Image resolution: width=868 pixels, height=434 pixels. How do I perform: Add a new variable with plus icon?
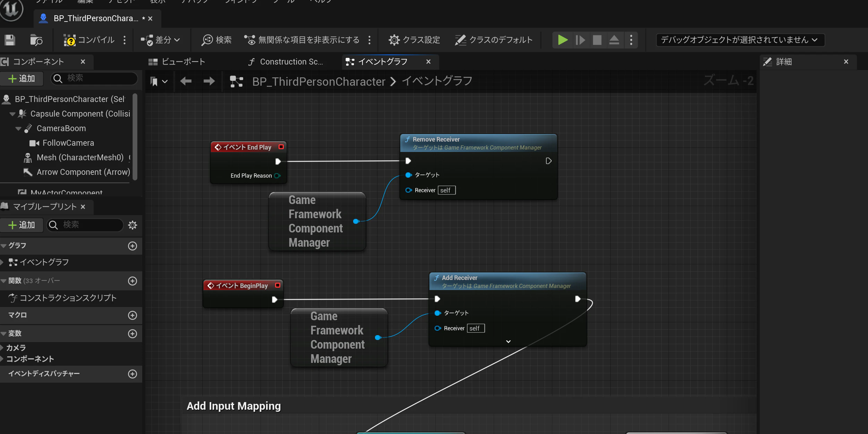pyautogui.click(x=133, y=334)
